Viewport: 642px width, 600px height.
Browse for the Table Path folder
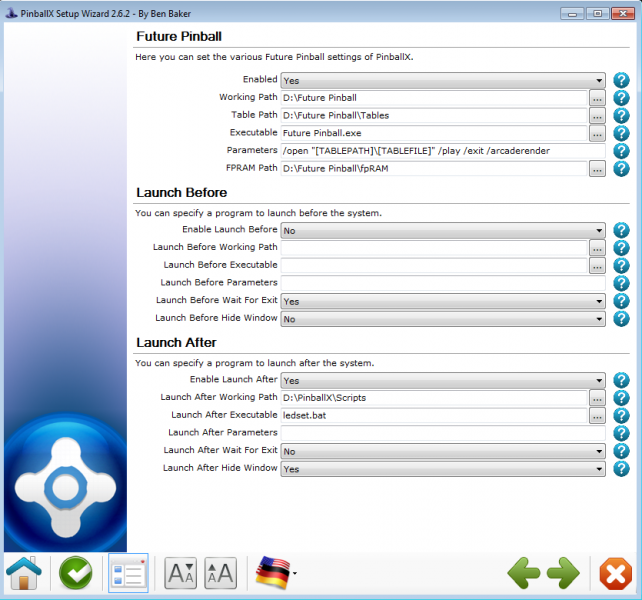(597, 115)
